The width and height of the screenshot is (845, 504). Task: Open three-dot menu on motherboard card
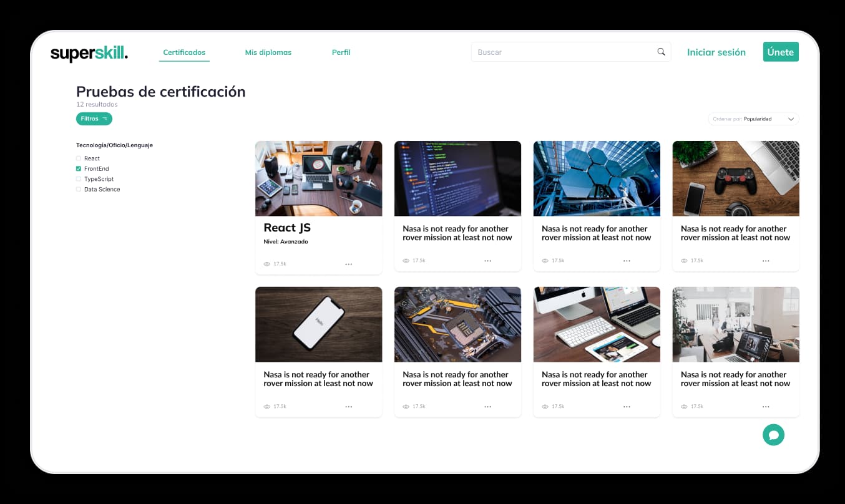[x=487, y=406]
